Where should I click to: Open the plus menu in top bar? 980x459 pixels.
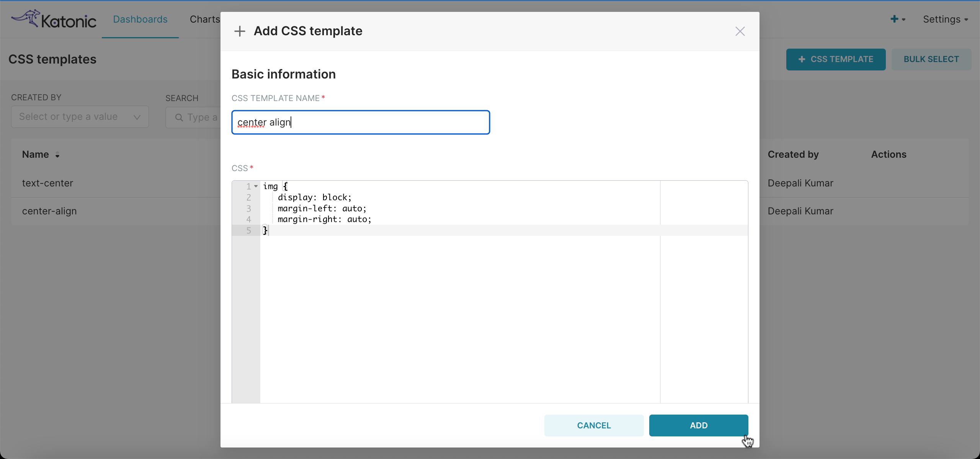click(897, 19)
